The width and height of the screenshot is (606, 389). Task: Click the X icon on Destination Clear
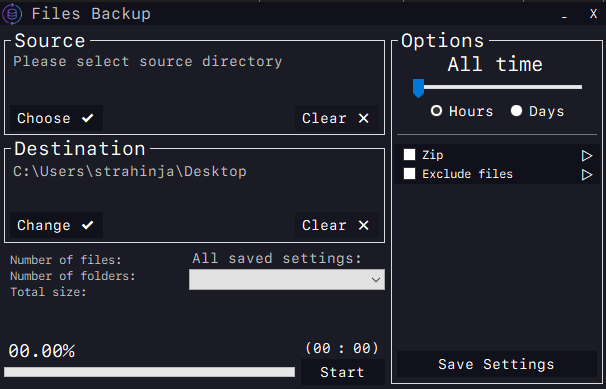363,225
